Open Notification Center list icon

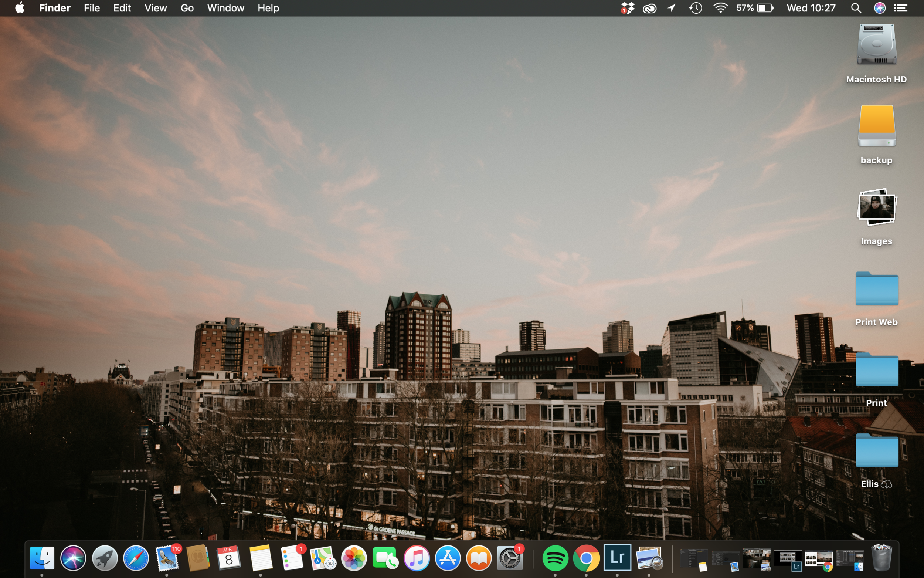[901, 8]
